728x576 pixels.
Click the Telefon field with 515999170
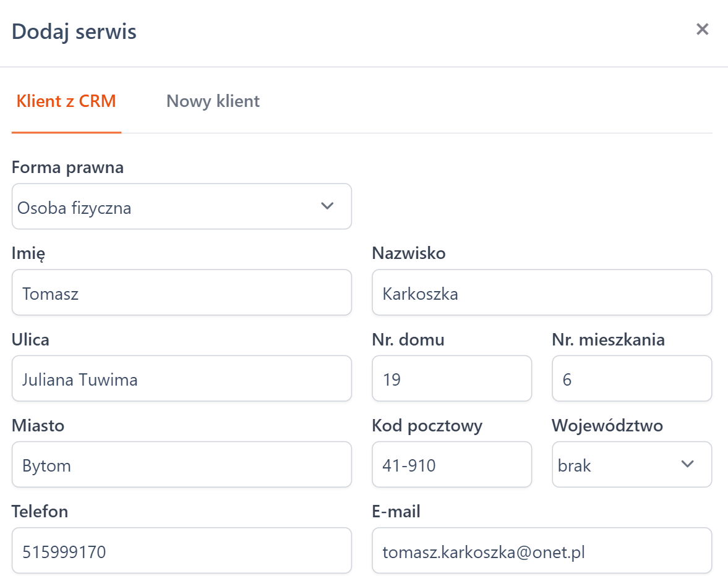click(x=181, y=551)
